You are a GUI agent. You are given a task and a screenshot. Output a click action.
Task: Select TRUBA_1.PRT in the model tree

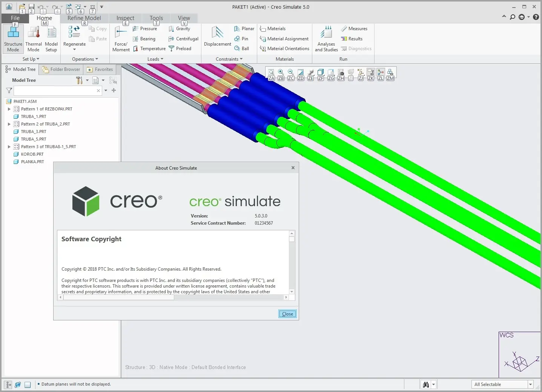click(x=34, y=116)
